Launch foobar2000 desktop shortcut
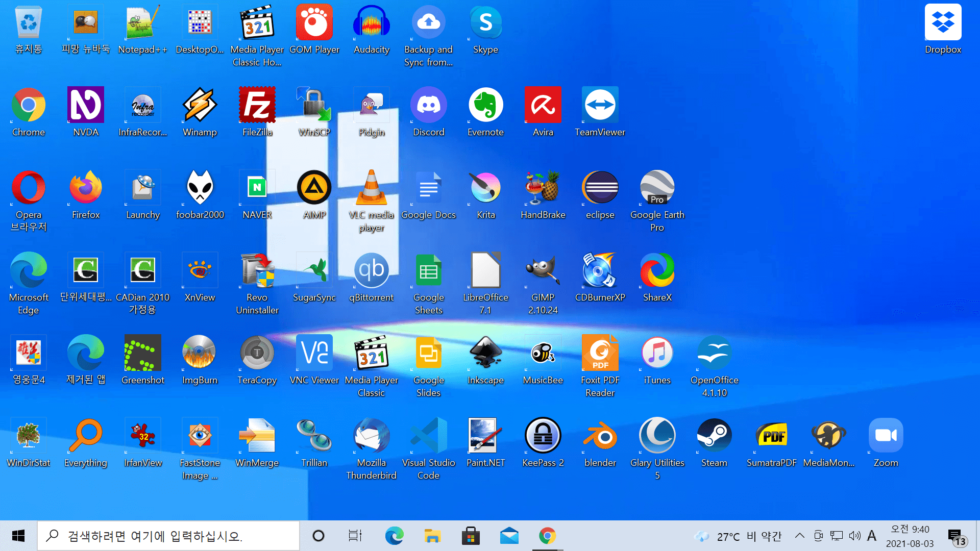Screen dimensions: 980x551 coord(200,195)
